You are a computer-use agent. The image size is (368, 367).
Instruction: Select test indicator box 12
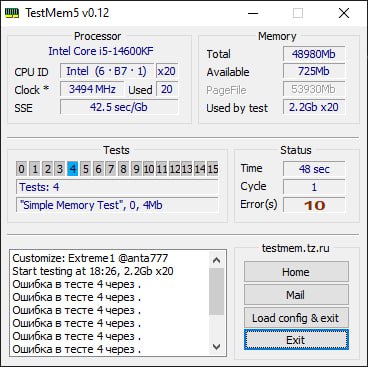[x=175, y=169]
